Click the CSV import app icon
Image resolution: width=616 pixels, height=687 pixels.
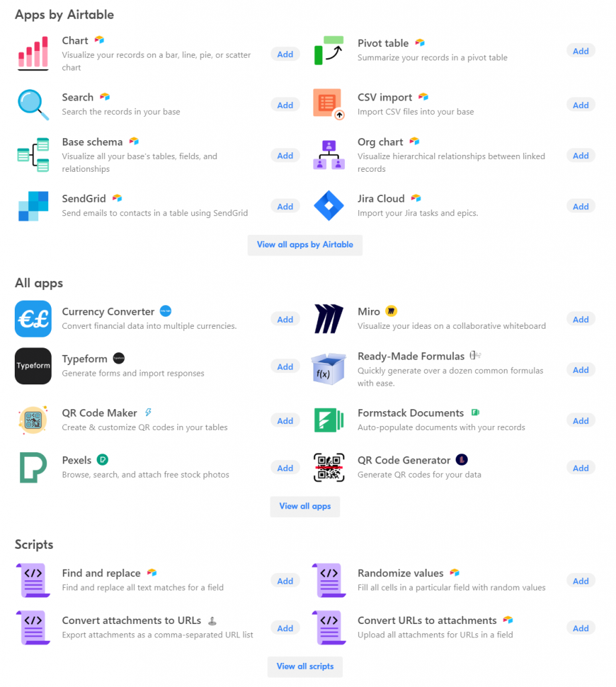329,104
